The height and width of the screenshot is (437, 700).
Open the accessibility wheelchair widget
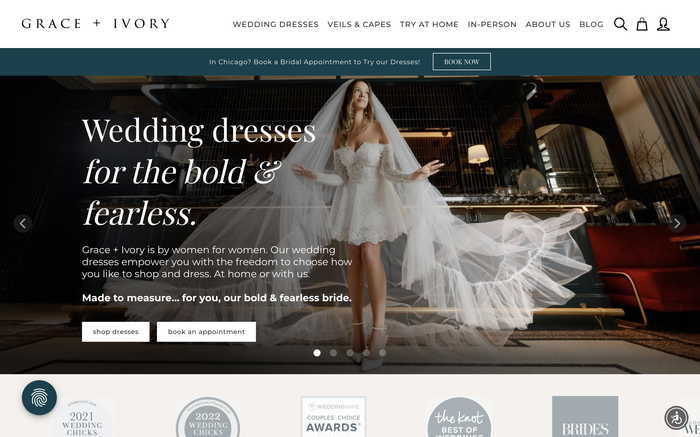tap(676, 418)
